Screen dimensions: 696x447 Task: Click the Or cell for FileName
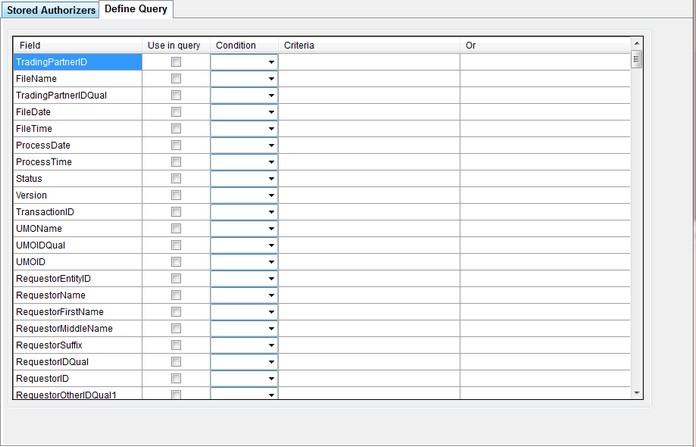pyautogui.click(x=545, y=79)
